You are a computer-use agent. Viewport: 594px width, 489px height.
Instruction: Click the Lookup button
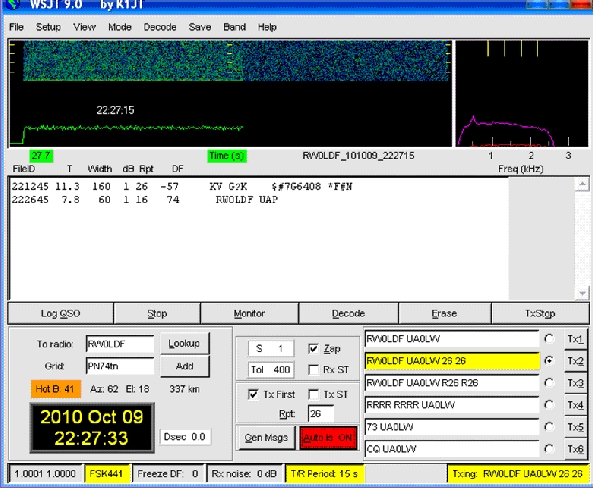coord(184,344)
